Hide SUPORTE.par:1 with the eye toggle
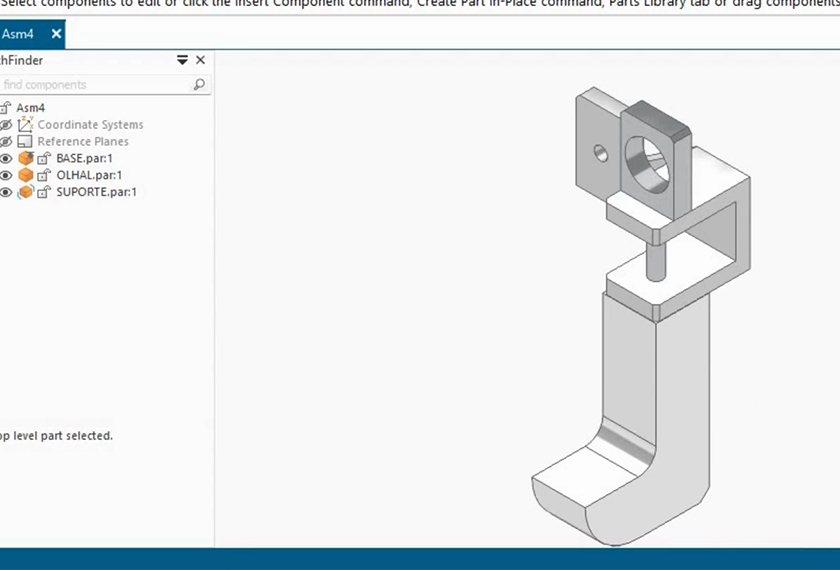840x570 pixels. (6, 192)
